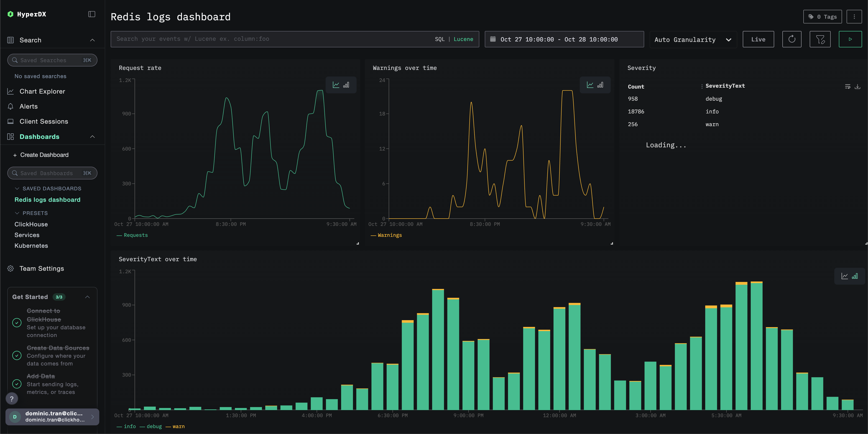This screenshot has width=868, height=434.
Task: Collapse the sidebar with the panel icon
Action: pos(91,14)
